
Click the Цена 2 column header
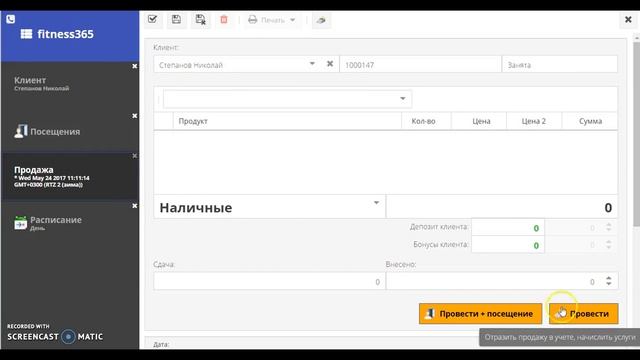click(x=534, y=121)
